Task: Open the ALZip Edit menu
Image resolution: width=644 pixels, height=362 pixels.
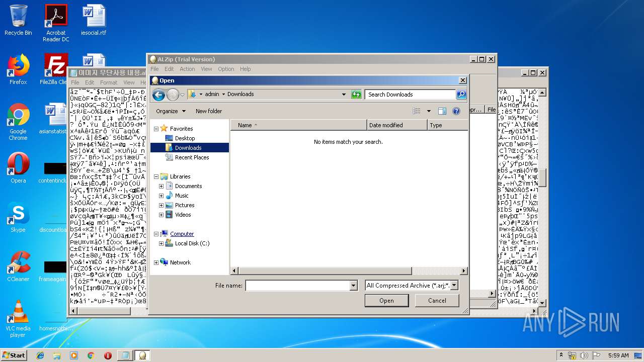Action: point(169,69)
